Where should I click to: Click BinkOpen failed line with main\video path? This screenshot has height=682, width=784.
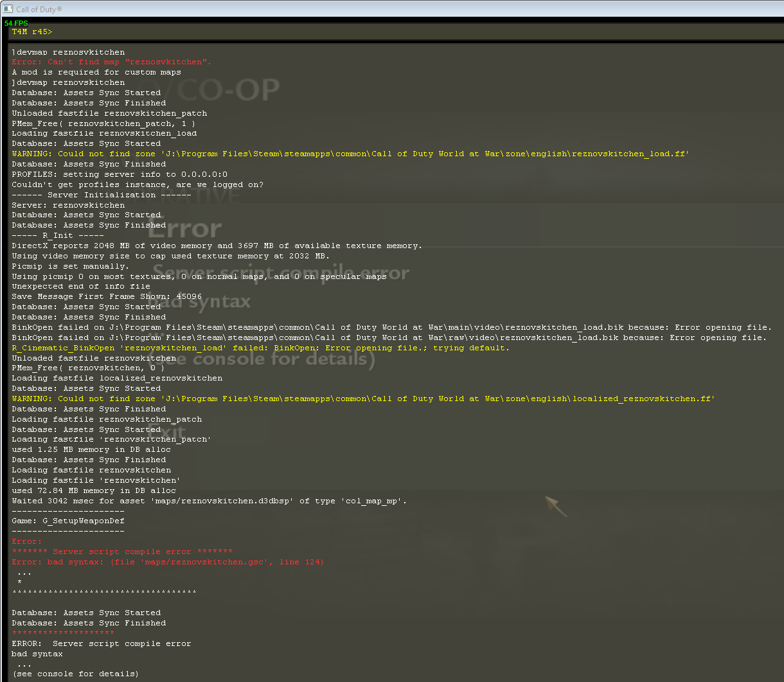(392, 327)
